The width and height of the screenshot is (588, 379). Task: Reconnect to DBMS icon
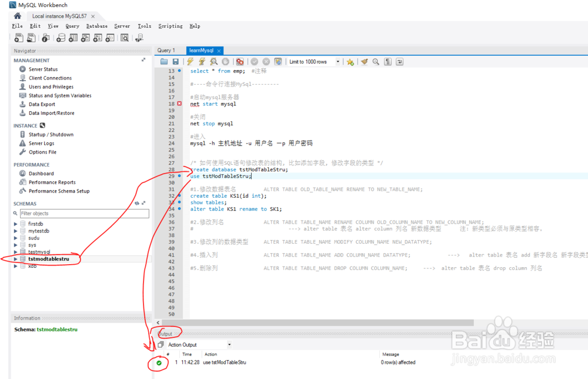[x=139, y=38]
